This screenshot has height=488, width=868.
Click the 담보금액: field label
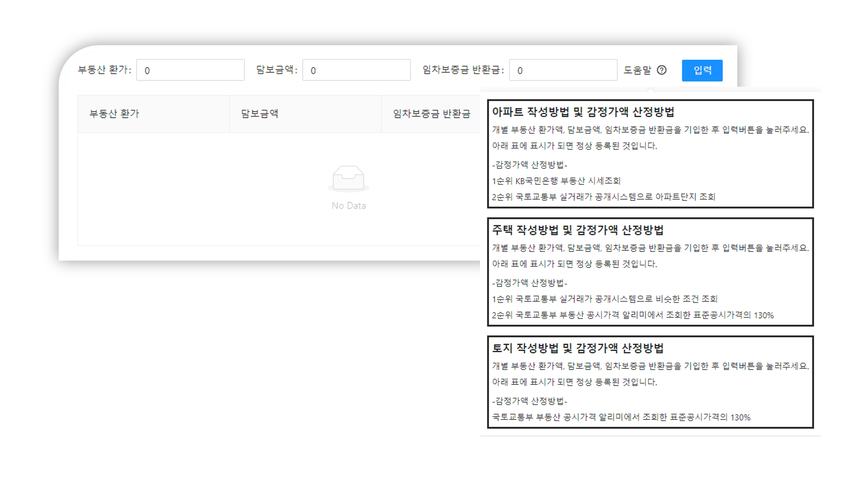click(277, 70)
